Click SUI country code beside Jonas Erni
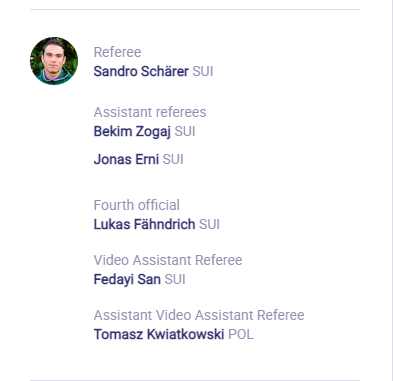Screen dimensions: 393x381 click(173, 159)
